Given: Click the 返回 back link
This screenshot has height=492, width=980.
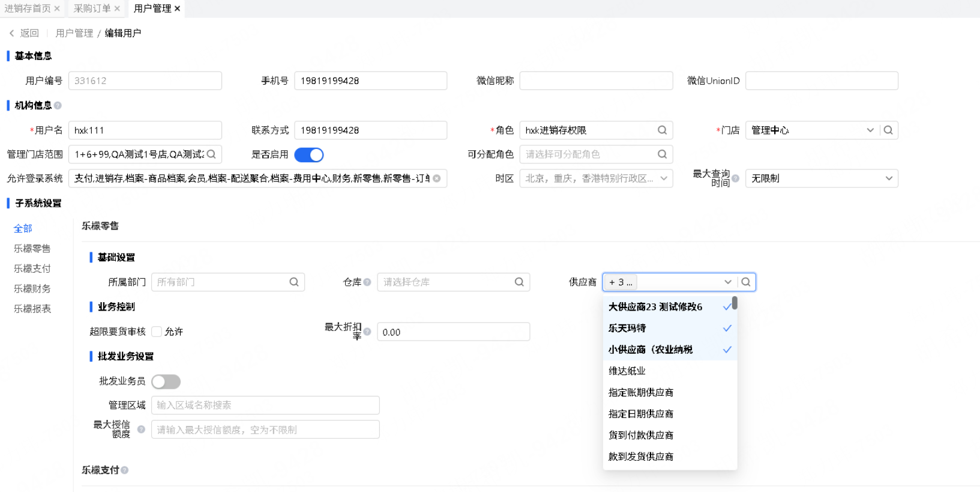Looking at the screenshot, I should coord(25,33).
